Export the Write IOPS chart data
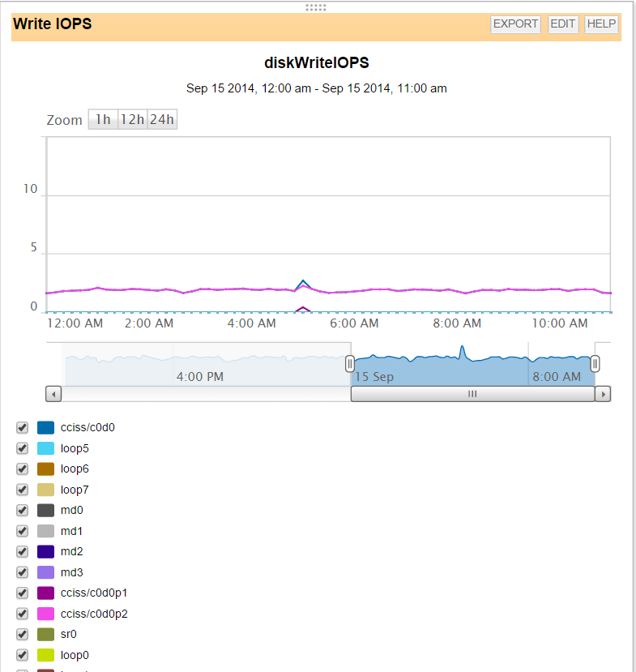The height and width of the screenshot is (672, 636). click(515, 24)
